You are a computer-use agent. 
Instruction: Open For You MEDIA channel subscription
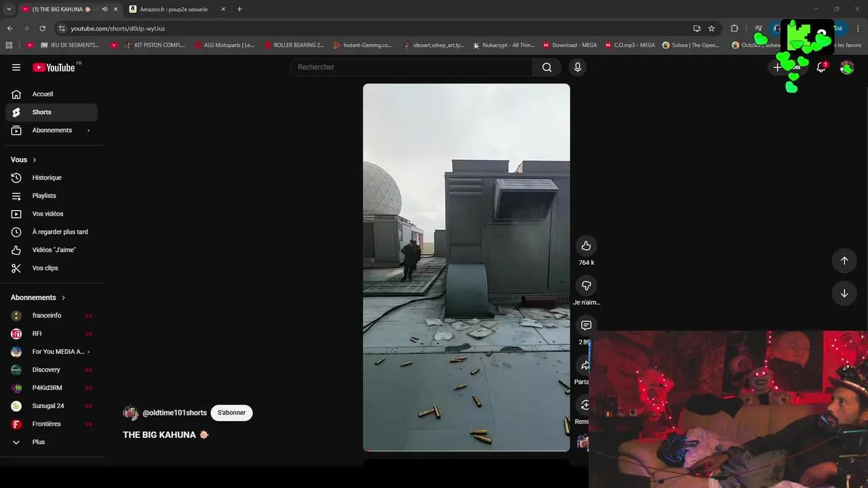tap(51, 352)
